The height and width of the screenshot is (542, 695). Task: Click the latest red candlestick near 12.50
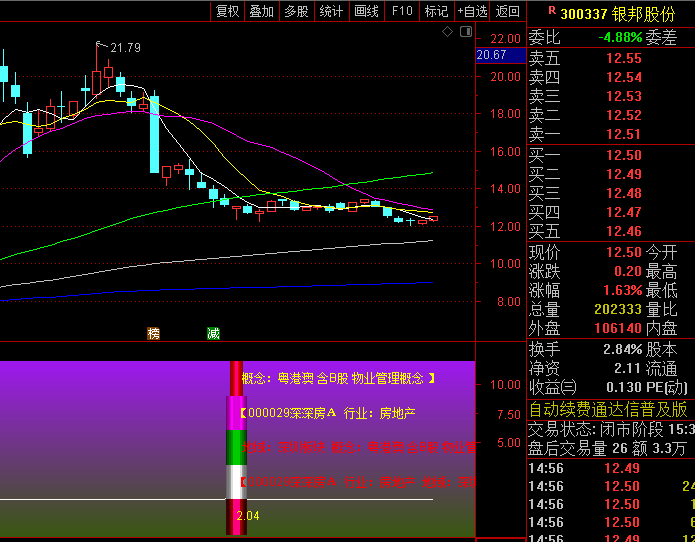433,218
